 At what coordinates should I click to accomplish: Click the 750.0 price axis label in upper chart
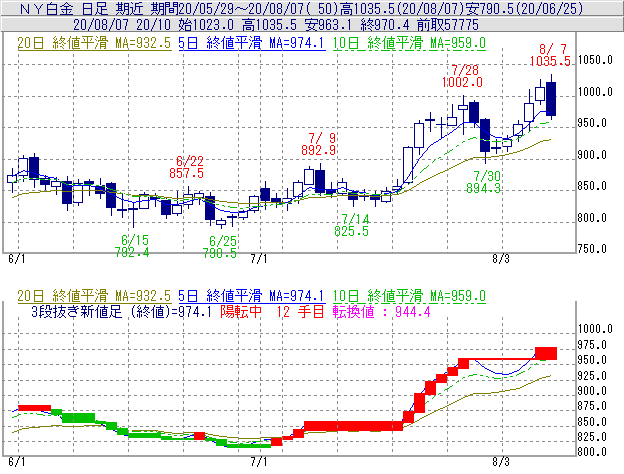click(592, 249)
